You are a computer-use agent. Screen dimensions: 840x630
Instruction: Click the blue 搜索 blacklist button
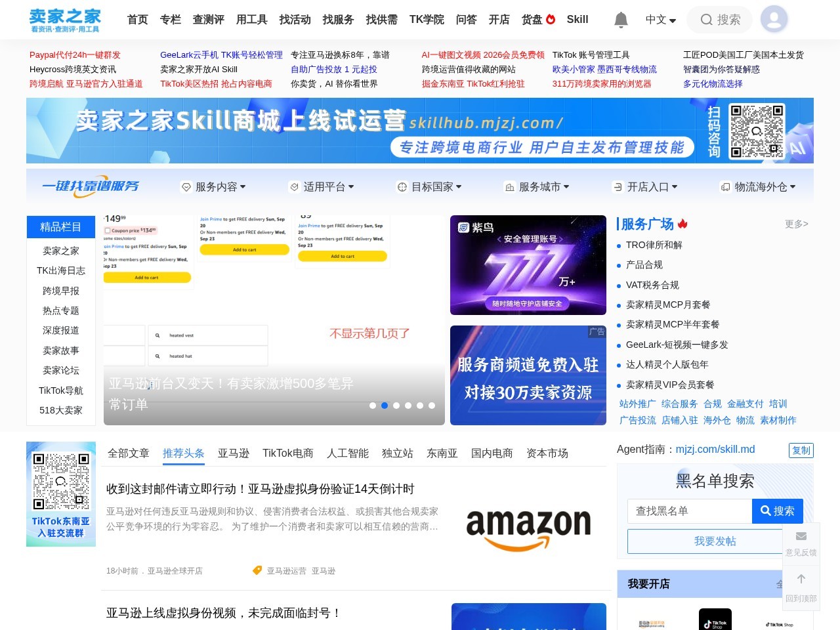(777, 511)
